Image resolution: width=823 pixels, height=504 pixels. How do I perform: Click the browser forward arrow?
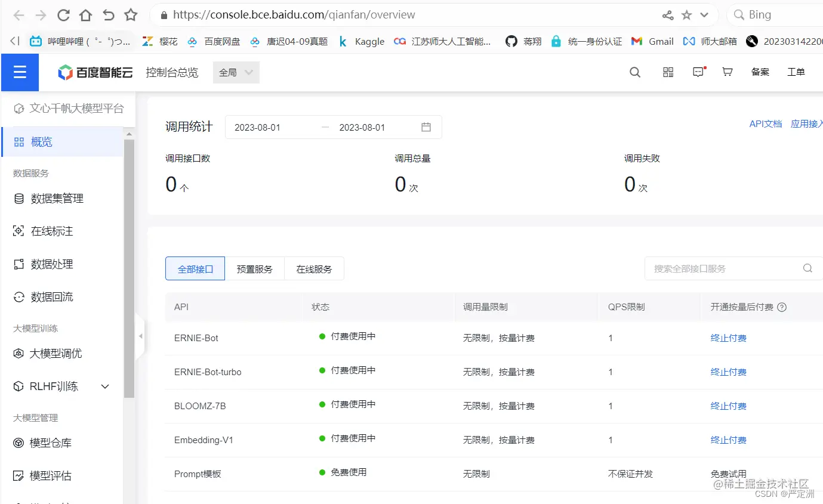[x=41, y=15]
